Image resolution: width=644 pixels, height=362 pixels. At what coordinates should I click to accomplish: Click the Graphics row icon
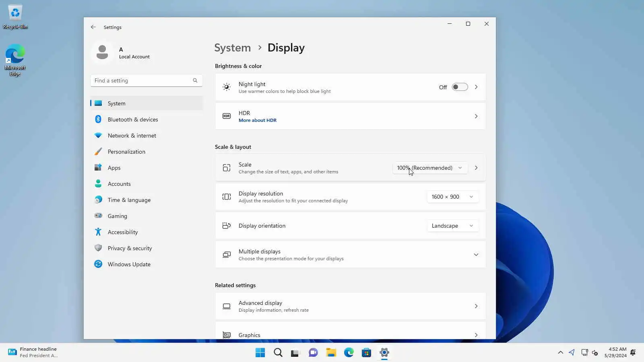(227, 335)
